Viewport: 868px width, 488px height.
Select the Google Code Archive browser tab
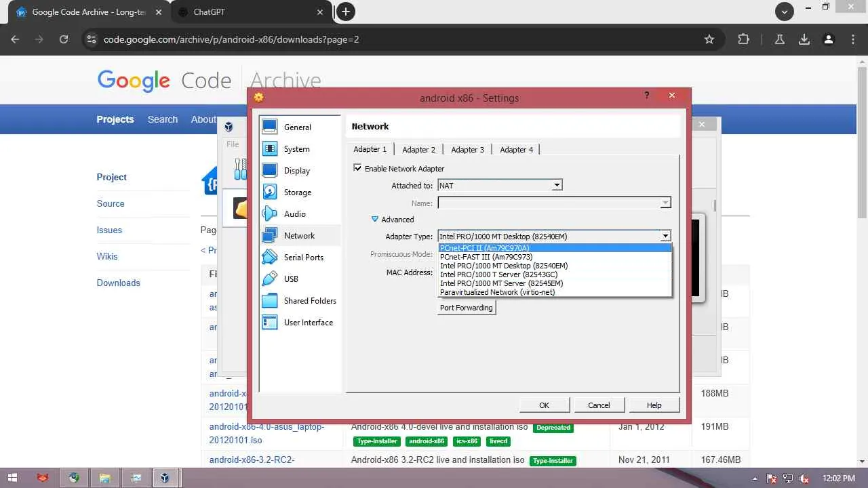88,12
